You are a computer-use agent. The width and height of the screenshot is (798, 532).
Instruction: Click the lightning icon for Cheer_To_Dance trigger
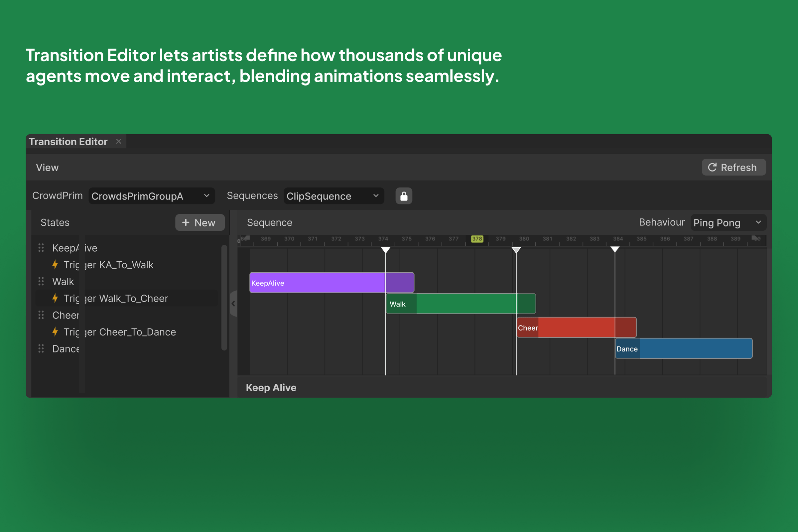pos(55,332)
